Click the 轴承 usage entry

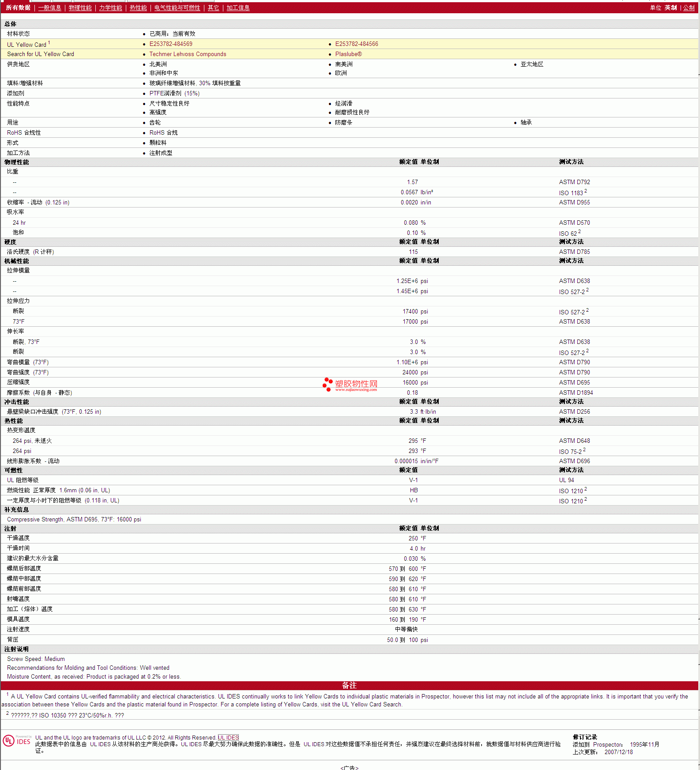pos(526,122)
